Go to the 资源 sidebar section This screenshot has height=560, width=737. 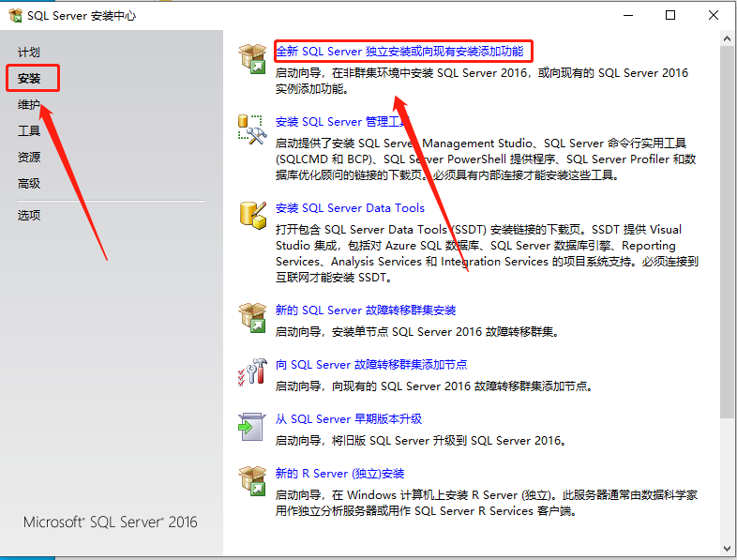point(29,157)
